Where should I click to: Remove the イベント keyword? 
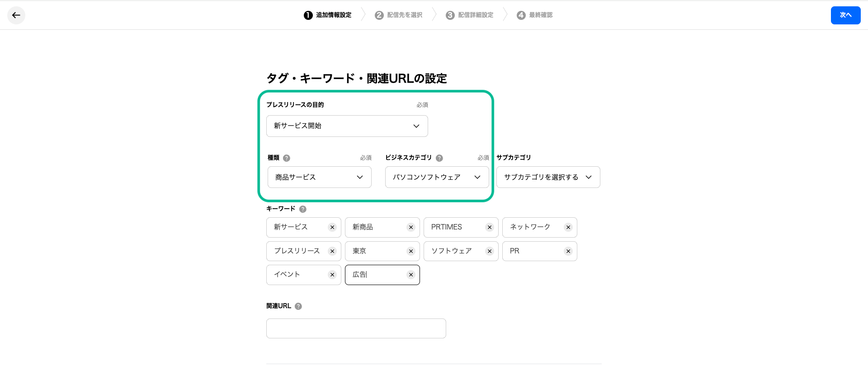[332, 275]
